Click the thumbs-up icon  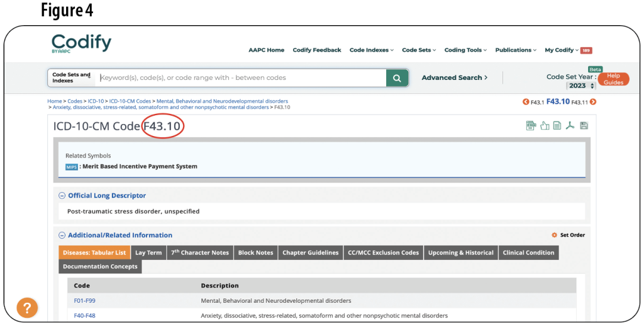(545, 125)
